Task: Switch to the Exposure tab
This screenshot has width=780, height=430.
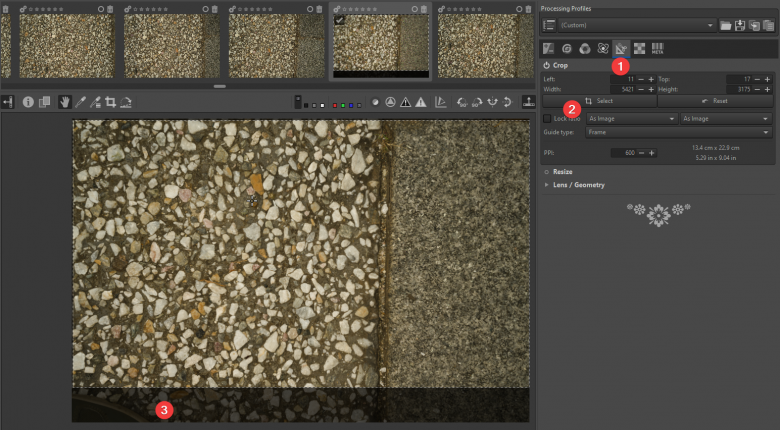Action: [549, 49]
